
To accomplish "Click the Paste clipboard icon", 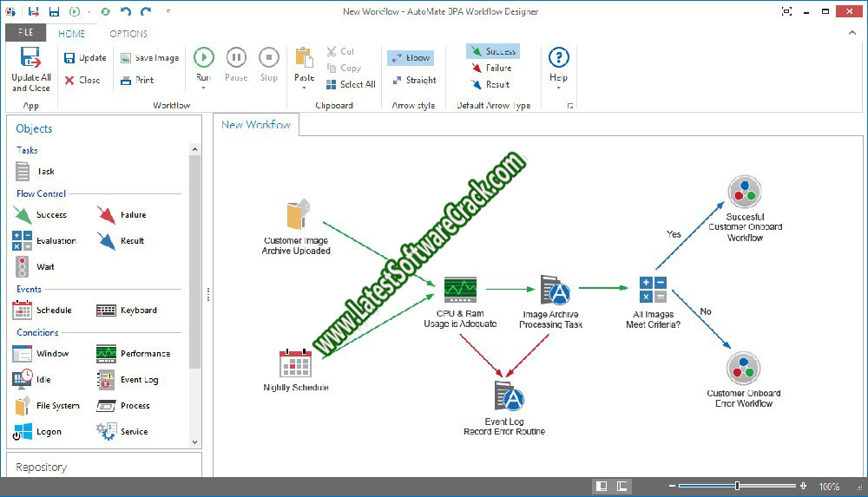I will 304,57.
